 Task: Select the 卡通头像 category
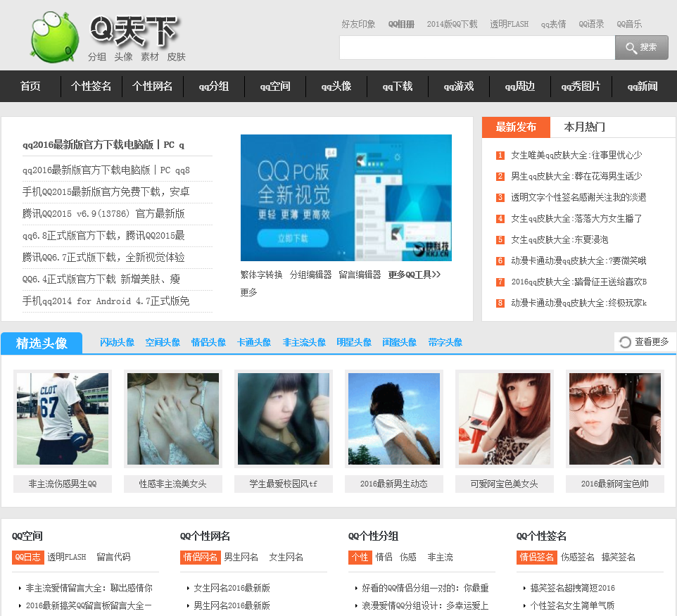pos(254,343)
